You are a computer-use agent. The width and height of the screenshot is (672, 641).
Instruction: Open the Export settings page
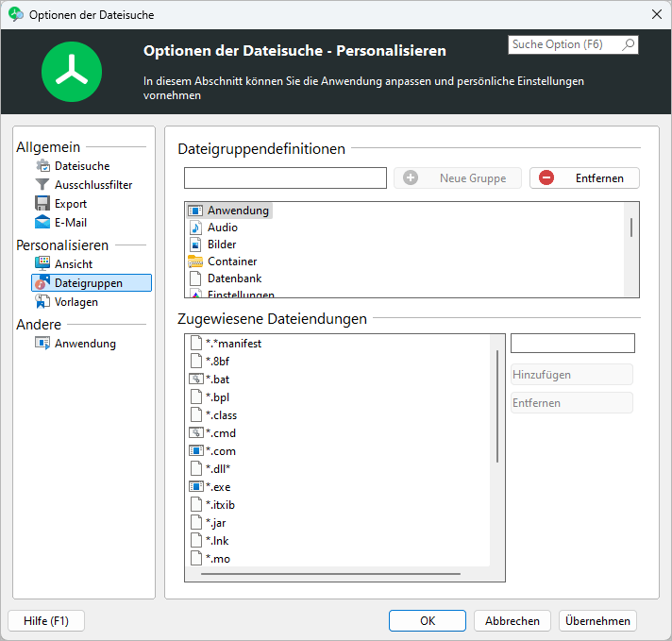pos(71,204)
